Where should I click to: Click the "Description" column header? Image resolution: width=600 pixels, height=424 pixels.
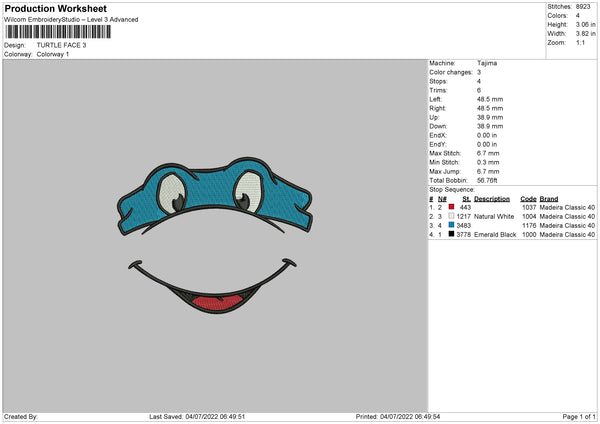point(492,199)
